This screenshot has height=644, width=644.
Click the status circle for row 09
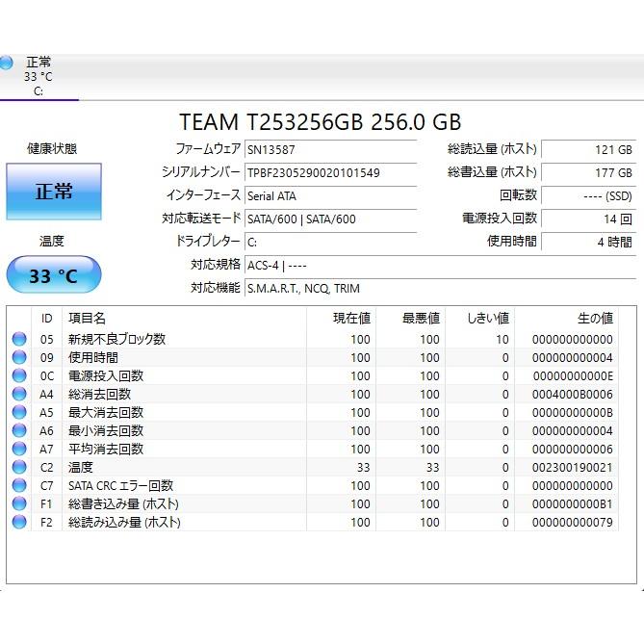19,357
